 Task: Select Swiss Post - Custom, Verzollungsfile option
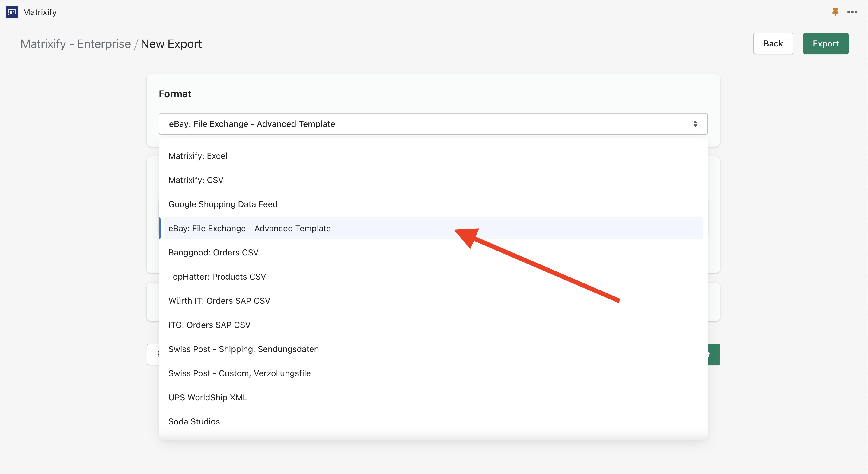click(x=239, y=373)
